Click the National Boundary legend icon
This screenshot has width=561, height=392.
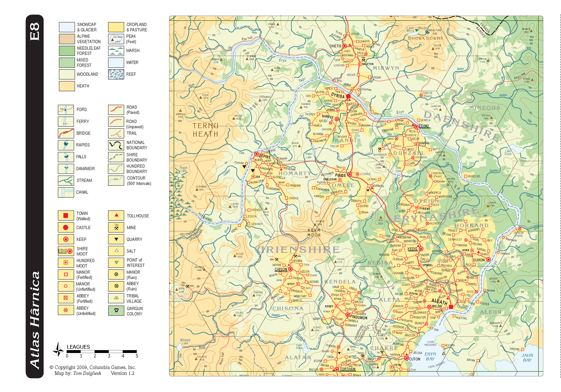click(x=116, y=145)
